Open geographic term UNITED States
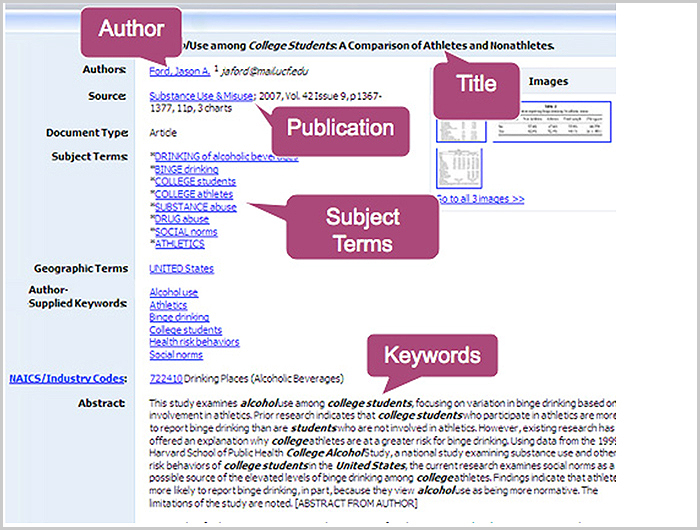Image resolution: width=700 pixels, height=530 pixels. (181, 269)
